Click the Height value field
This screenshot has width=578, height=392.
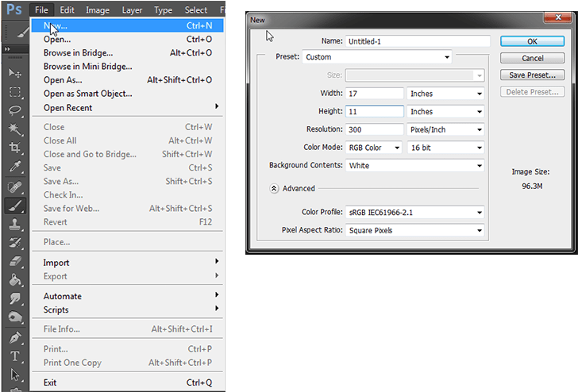tap(375, 112)
